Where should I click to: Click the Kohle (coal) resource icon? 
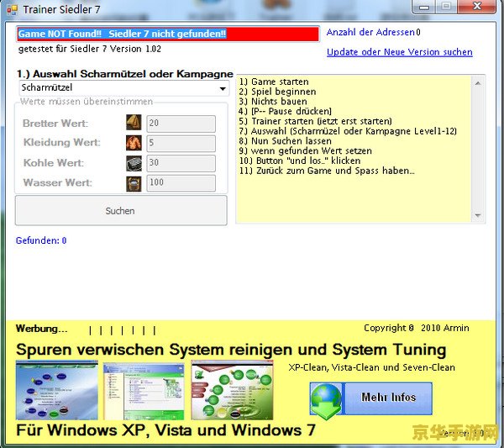pos(134,163)
